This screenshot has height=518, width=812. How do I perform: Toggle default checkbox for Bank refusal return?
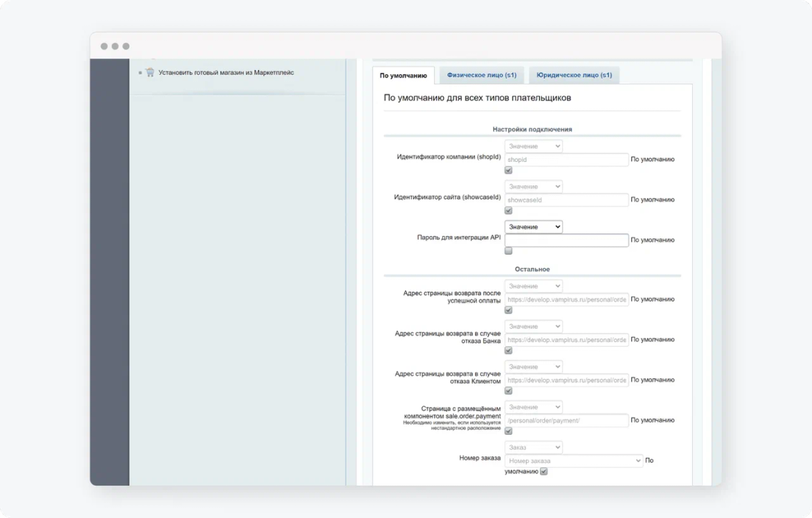pyautogui.click(x=508, y=351)
